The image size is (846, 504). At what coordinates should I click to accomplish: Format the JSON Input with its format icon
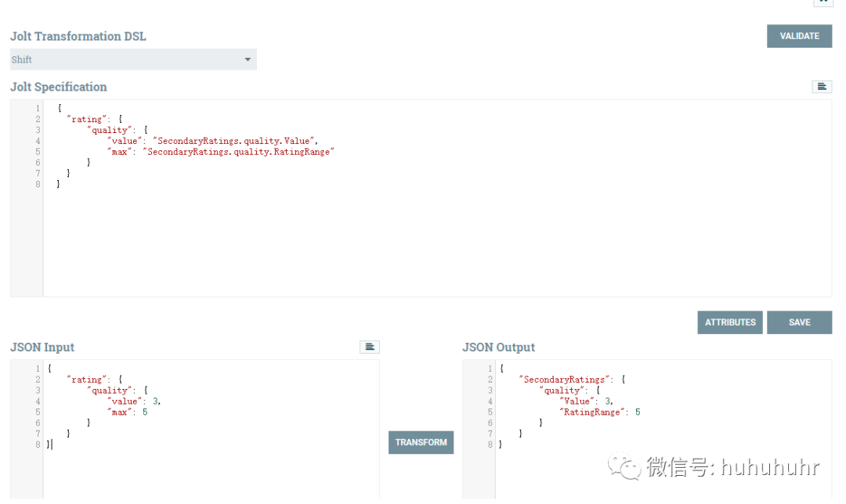[370, 347]
